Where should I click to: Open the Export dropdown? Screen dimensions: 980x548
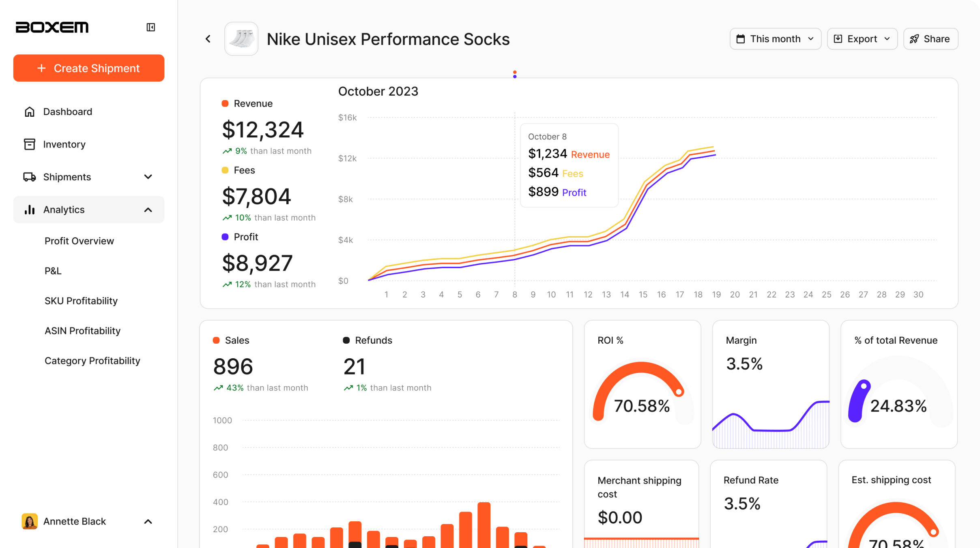862,39
